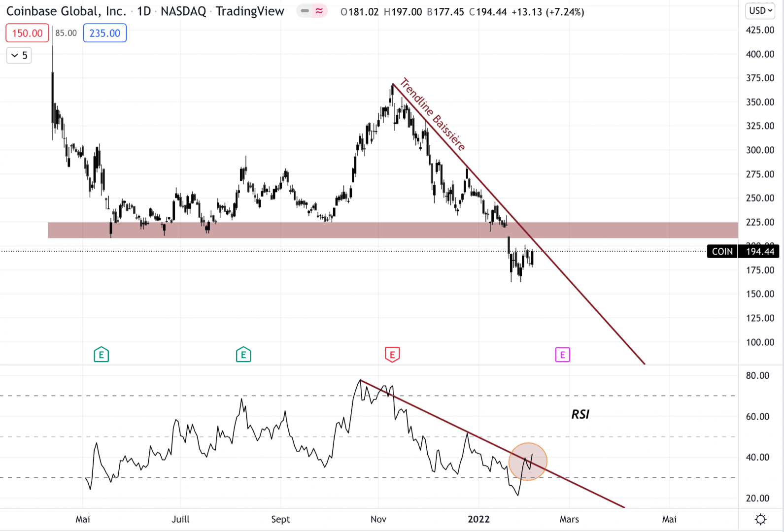784x532 pixels.
Task: Click the Trendline Baissière text label
Action: tap(433, 114)
